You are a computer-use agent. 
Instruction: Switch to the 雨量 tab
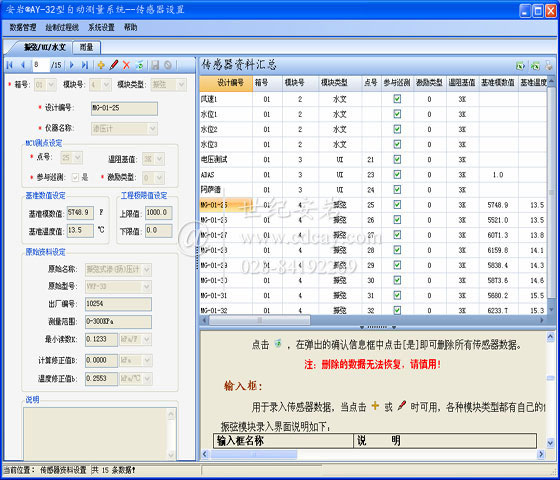pyautogui.click(x=86, y=47)
